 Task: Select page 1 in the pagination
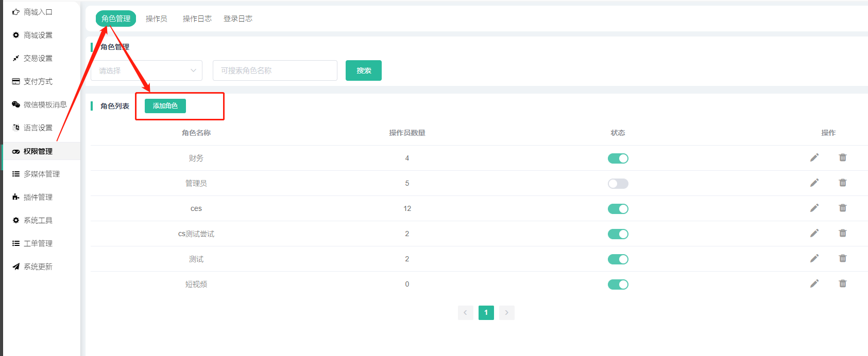[x=486, y=313]
